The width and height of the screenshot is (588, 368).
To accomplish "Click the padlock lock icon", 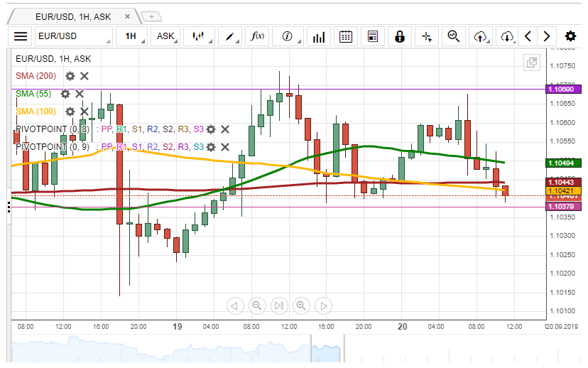I will click(400, 36).
